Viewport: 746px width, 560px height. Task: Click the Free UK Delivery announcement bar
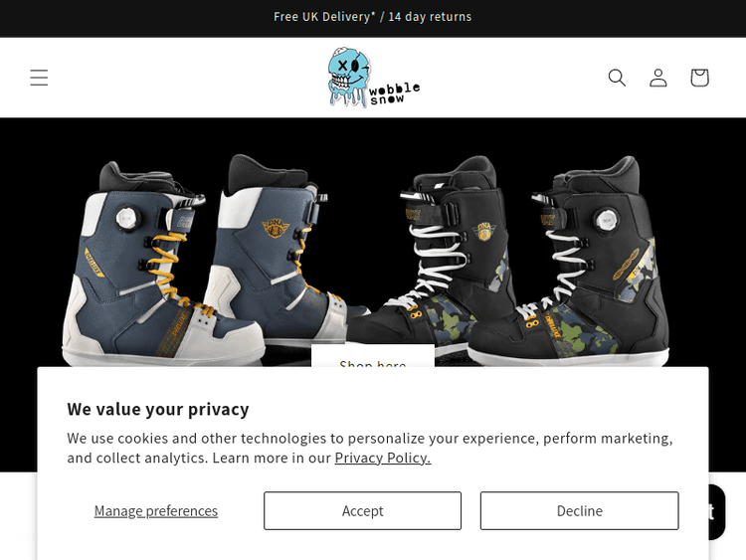(373, 17)
